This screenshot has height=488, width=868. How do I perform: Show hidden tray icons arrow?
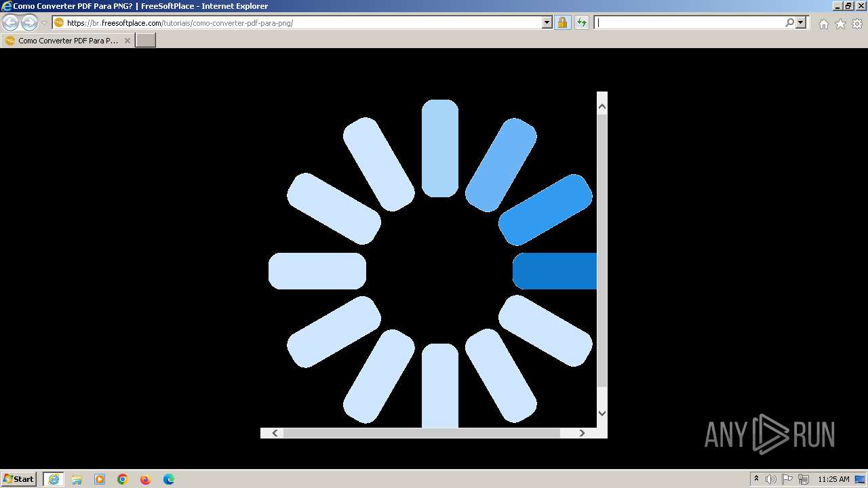point(756,479)
